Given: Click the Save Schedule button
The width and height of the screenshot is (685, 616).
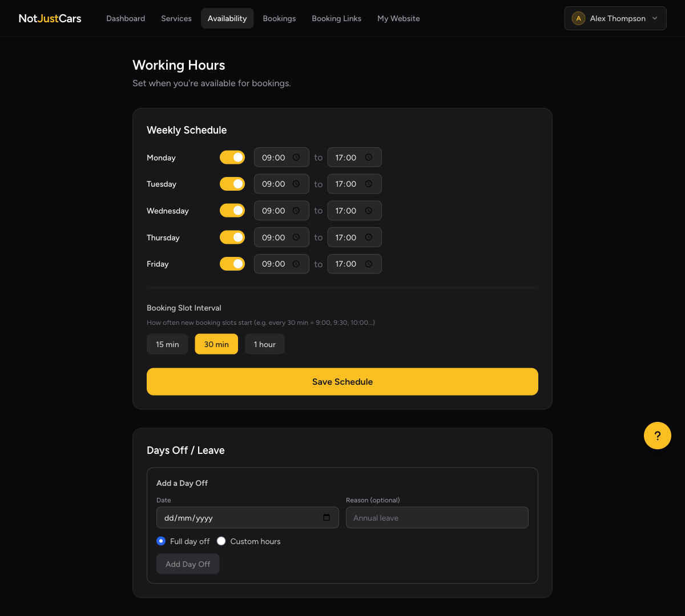Looking at the screenshot, I should point(342,381).
